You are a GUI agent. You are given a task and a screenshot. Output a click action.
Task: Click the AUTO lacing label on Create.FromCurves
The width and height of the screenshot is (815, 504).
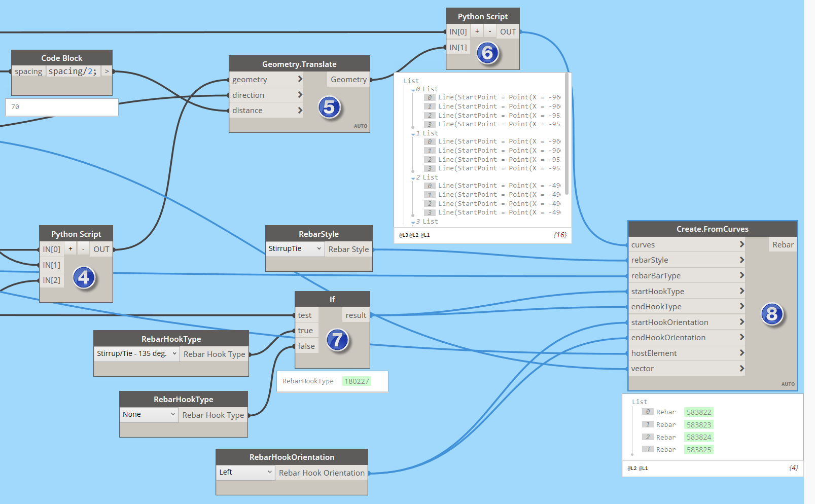[x=788, y=384]
